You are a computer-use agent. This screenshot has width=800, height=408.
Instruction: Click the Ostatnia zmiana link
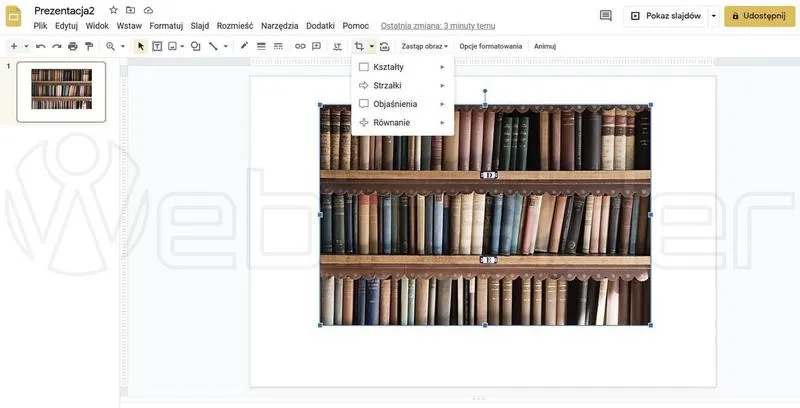pyautogui.click(x=438, y=26)
